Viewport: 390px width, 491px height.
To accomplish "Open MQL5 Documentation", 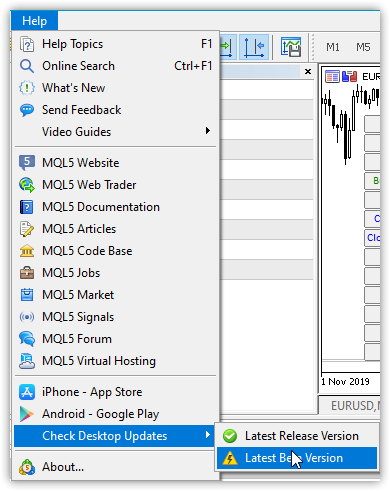I will coord(116,207).
